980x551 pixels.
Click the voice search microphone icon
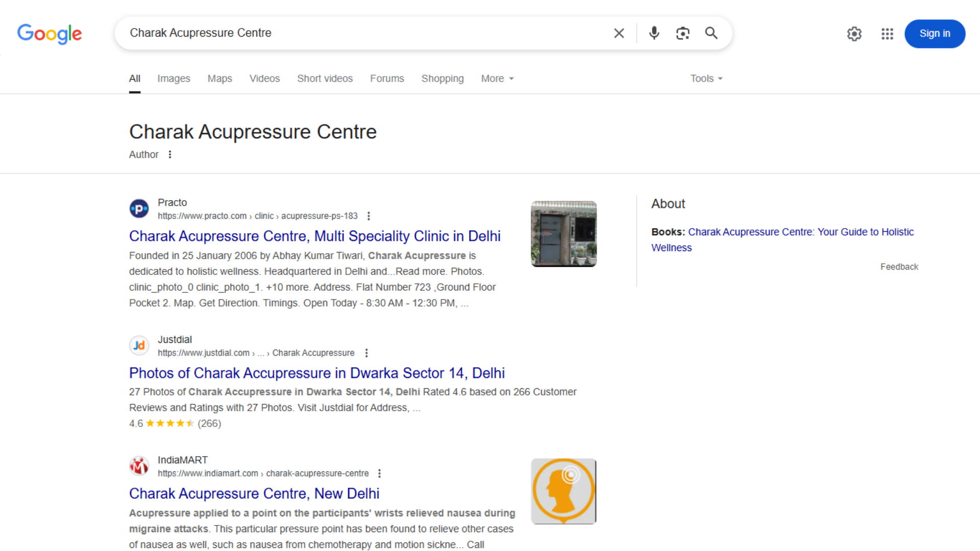(654, 33)
